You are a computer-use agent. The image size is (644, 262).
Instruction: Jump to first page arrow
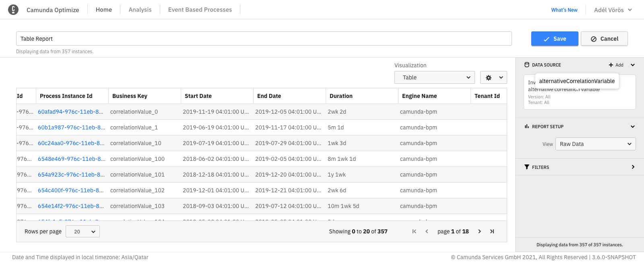414,231
